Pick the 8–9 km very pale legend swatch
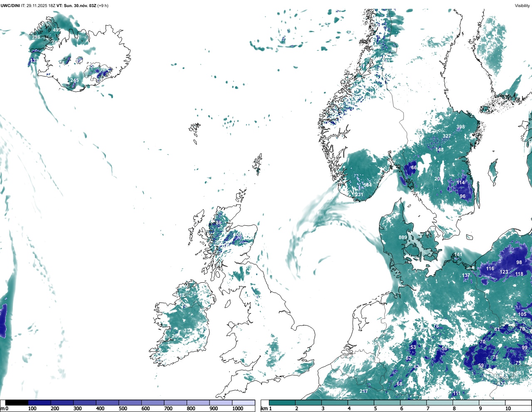The image size is (532, 412). coord(466,402)
